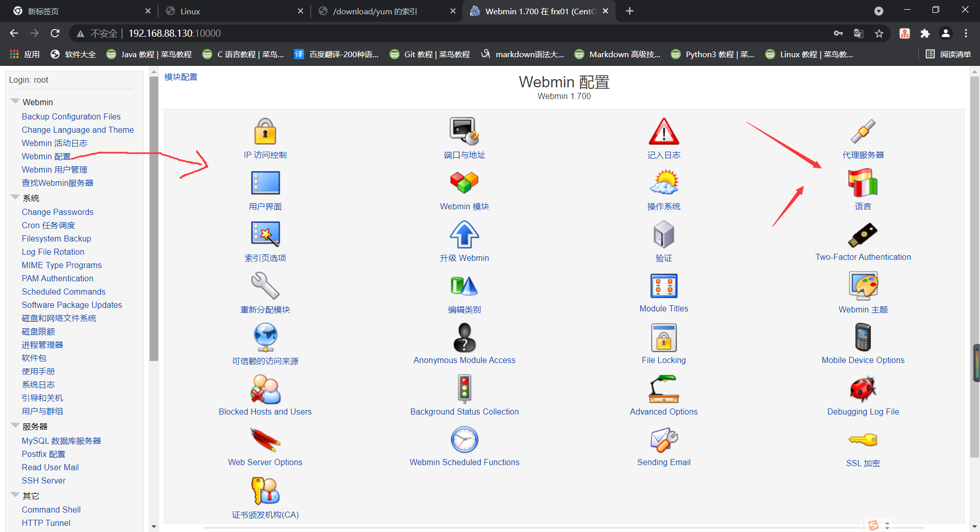
Task: Switch to the Linux browser tab
Action: pyautogui.click(x=234, y=11)
